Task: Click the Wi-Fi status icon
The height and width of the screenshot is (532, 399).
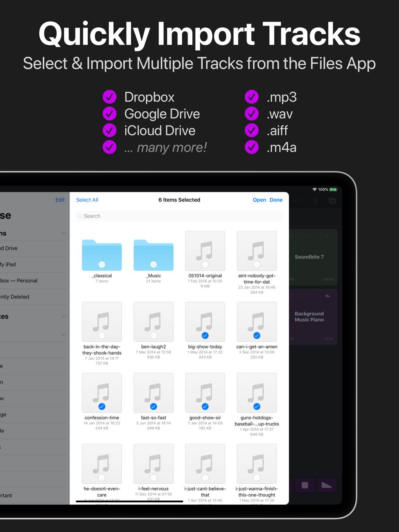Action: [x=314, y=189]
